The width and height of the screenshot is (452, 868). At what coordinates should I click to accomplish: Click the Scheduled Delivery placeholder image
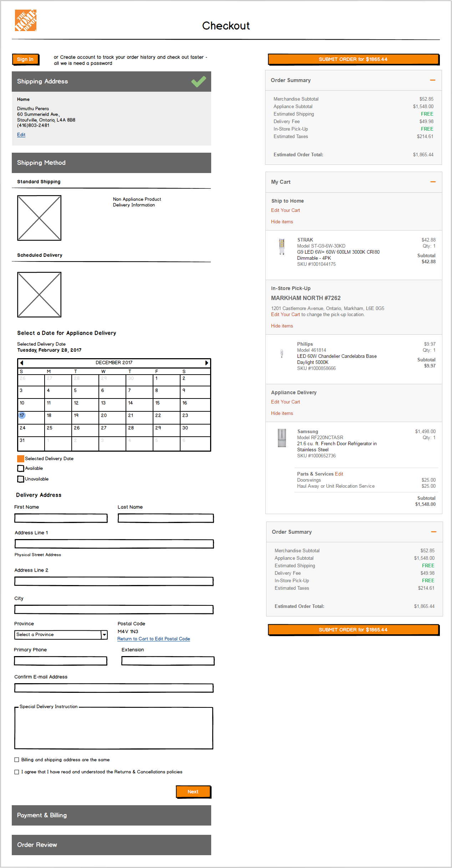tap(39, 295)
